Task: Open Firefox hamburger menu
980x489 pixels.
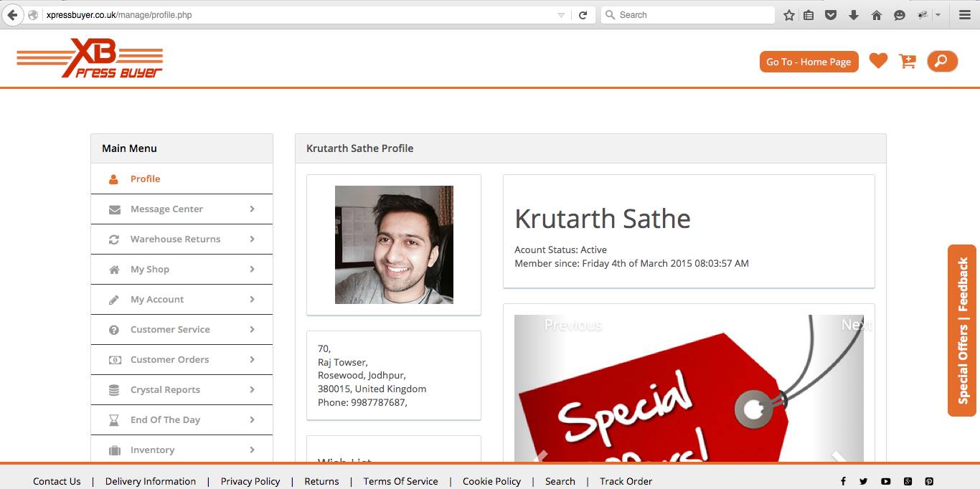Action: [964, 15]
